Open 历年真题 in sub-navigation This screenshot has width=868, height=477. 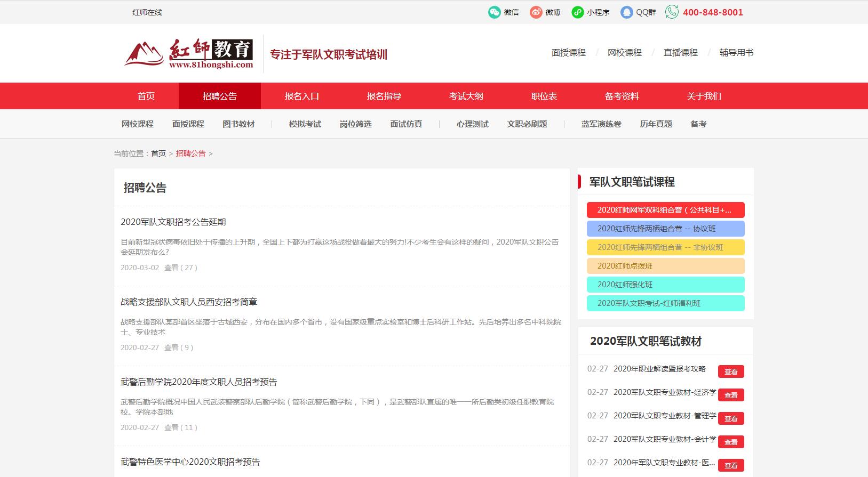[656, 124]
